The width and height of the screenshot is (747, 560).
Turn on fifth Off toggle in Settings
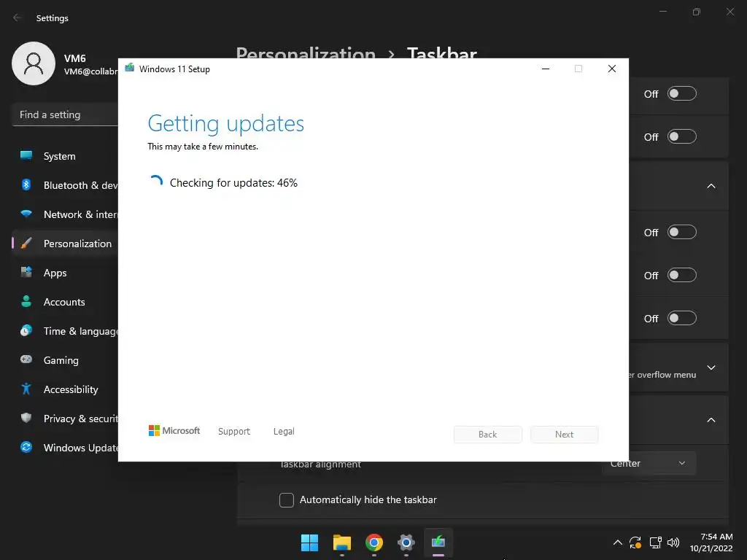click(x=682, y=318)
